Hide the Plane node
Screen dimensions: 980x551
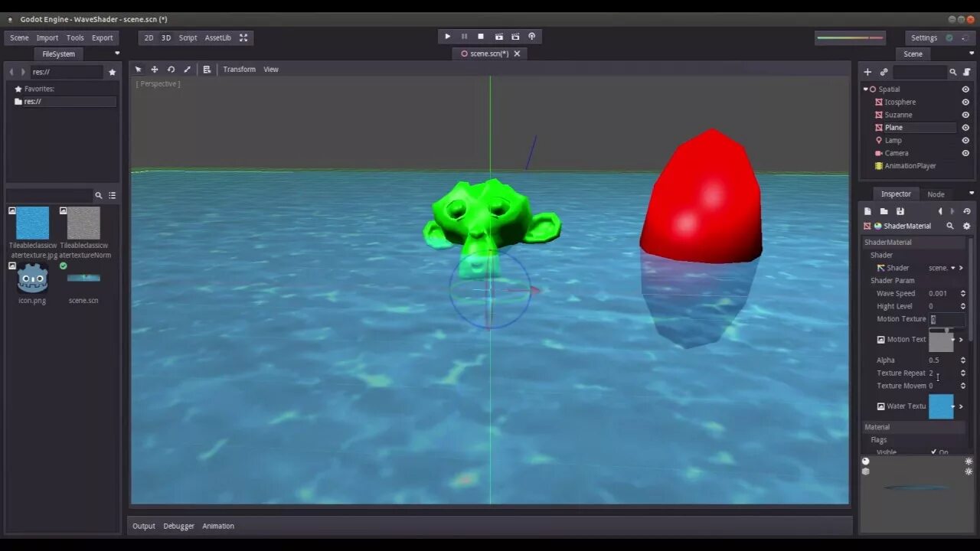tap(965, 128)
